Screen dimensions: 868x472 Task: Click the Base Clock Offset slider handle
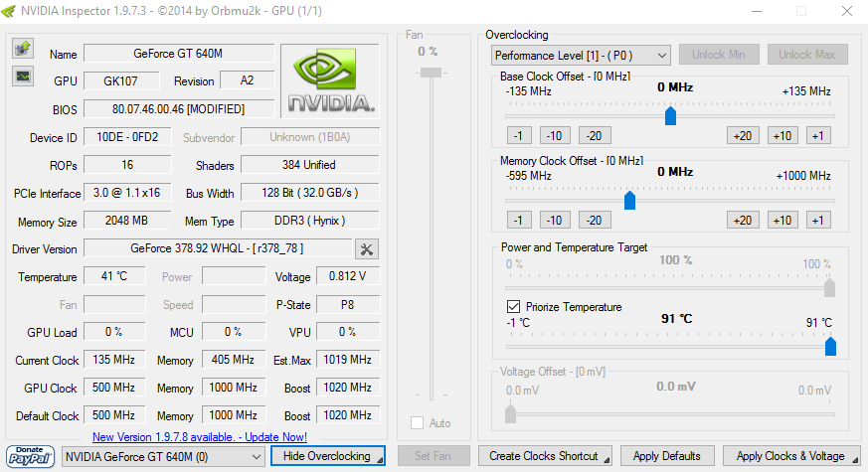coord(670,115)
